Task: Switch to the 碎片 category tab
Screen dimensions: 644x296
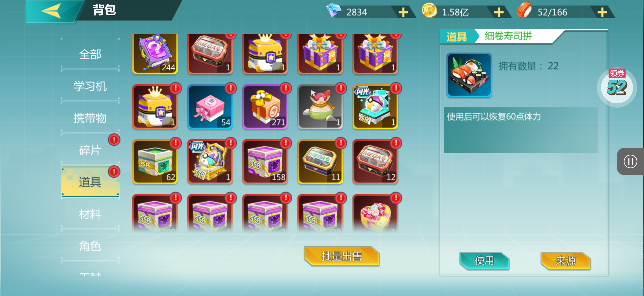Action: click(90, 150)
